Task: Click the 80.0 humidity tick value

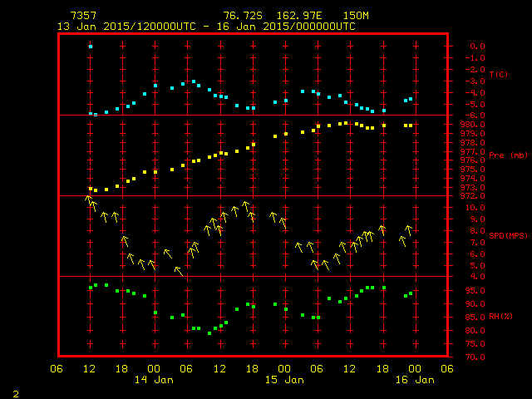Action: pos(475,331)
